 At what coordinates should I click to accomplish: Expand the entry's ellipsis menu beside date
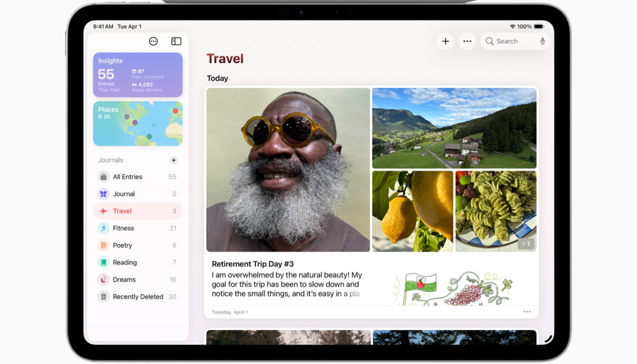coord(527,312)
